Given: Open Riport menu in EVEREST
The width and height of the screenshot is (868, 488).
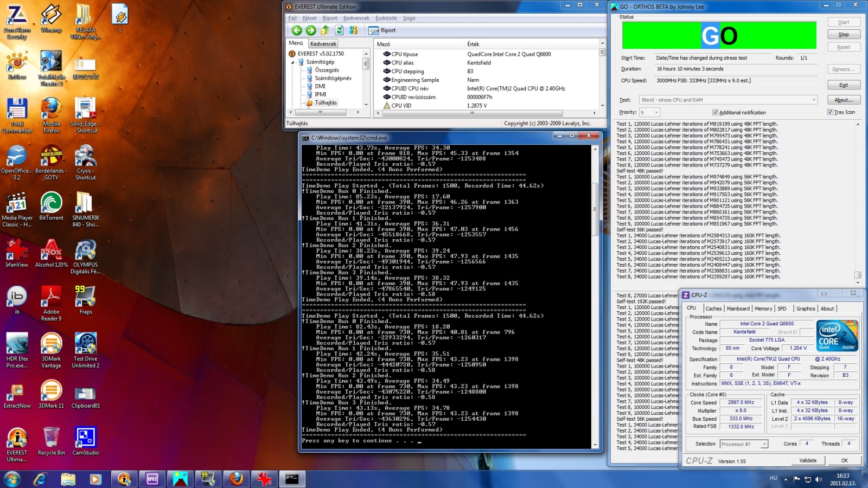Looking at the screenshot, I should [330, 18].
